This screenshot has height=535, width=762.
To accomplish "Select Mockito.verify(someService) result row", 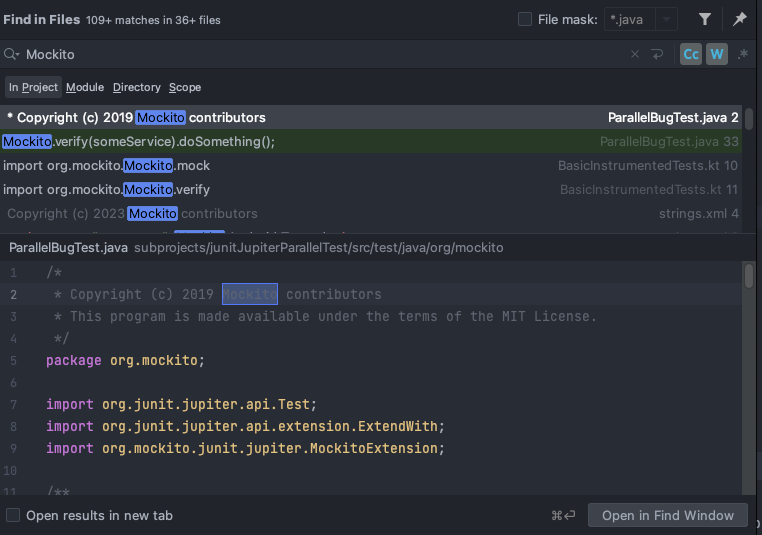I will [371, 141].
